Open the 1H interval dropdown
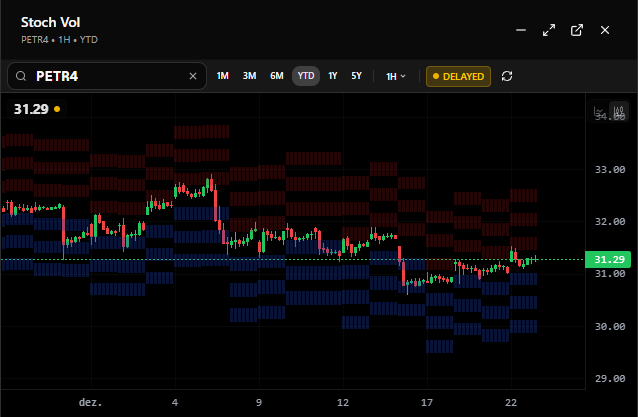The height and width of the screenshot is (417, 638). 396,76
